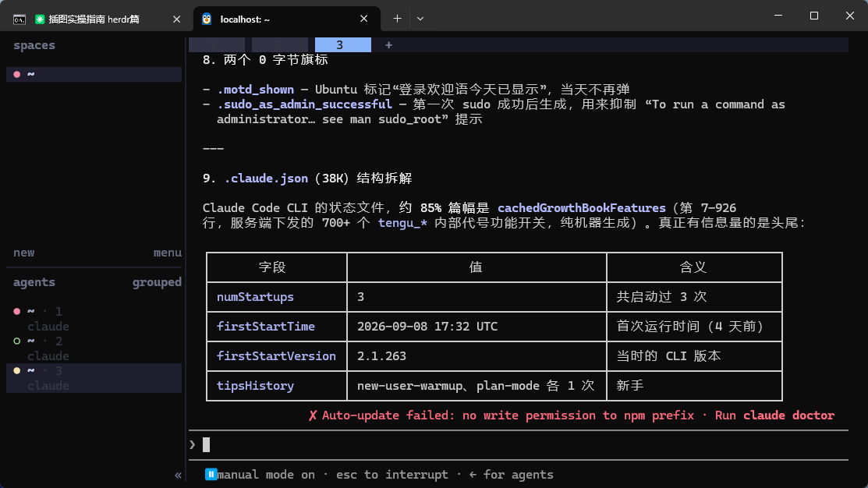The width and height of the screenshot is (868, 488).
Task: Click the new button in sidebar
Action: (24, 253)
